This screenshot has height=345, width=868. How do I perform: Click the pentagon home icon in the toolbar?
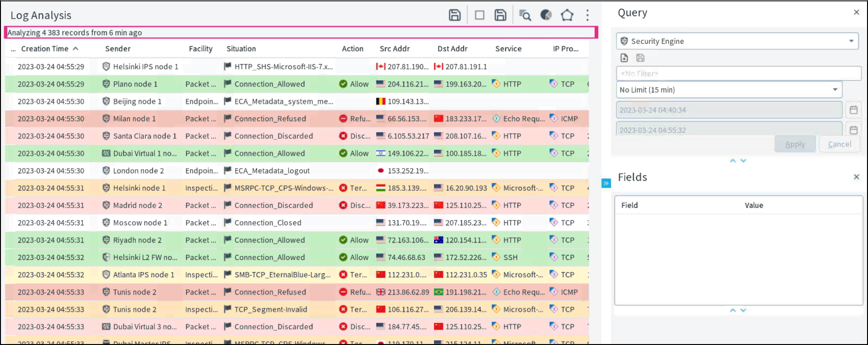click(567, 15)
